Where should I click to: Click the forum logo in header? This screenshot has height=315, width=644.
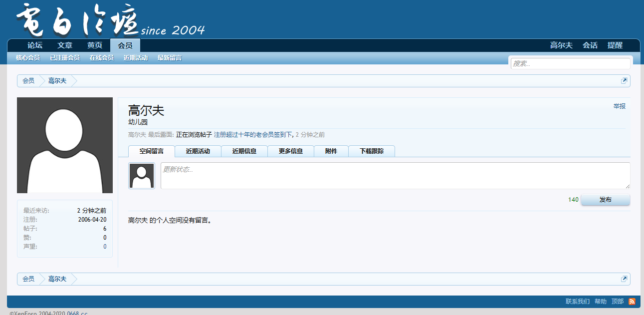110,20
